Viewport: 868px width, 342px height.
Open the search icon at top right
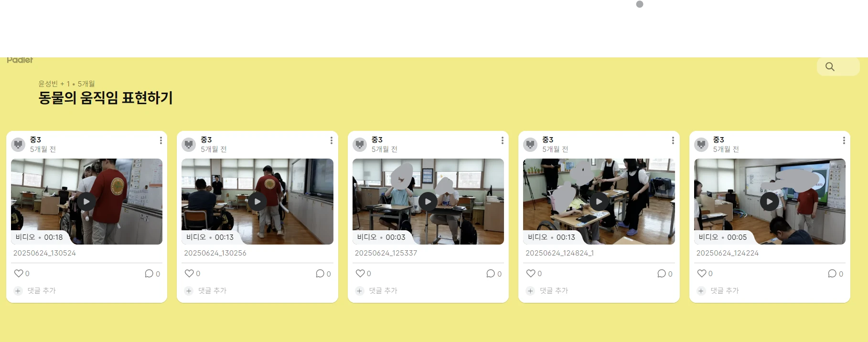830,67
